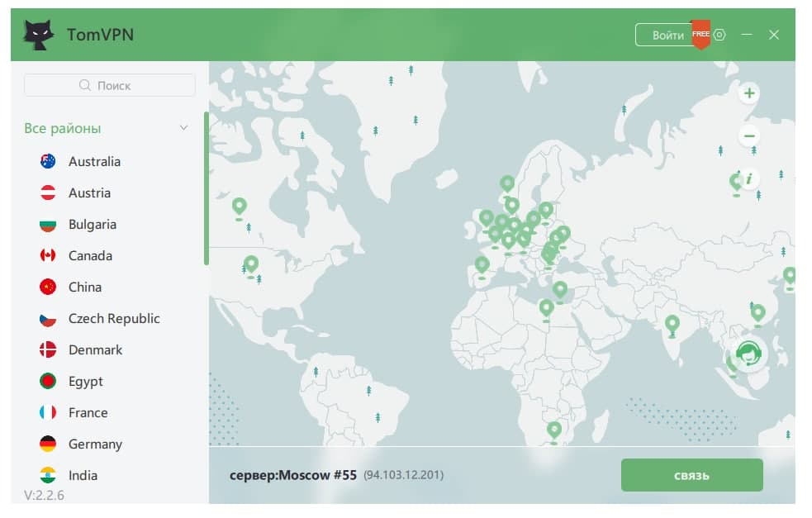Image resolution: width=812 pixels, height=518 pixels.
Task: Select Egypt in the country list
Action: click(x=86, y=382)
